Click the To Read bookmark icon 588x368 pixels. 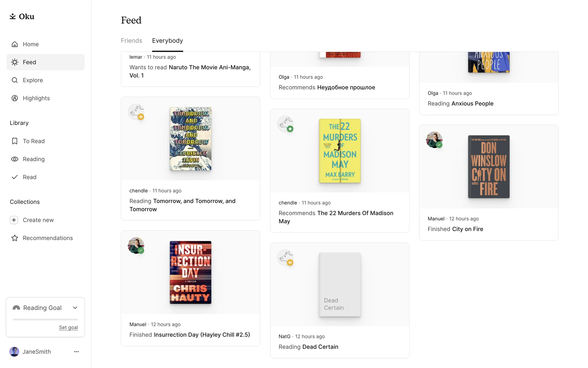tap(15, 141)
